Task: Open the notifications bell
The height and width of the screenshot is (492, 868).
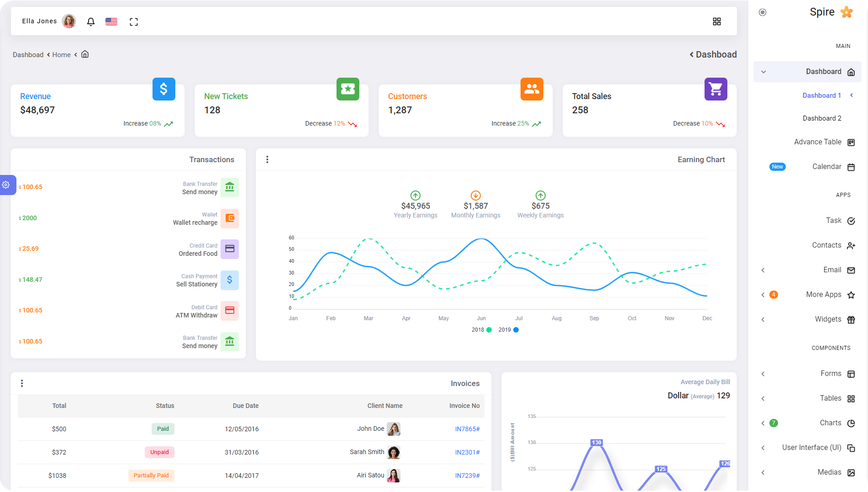Action: pos(91,21)
